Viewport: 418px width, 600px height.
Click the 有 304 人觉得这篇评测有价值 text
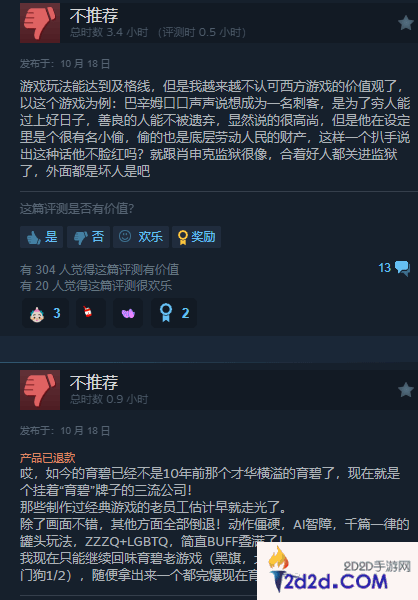tap(100, 269)
